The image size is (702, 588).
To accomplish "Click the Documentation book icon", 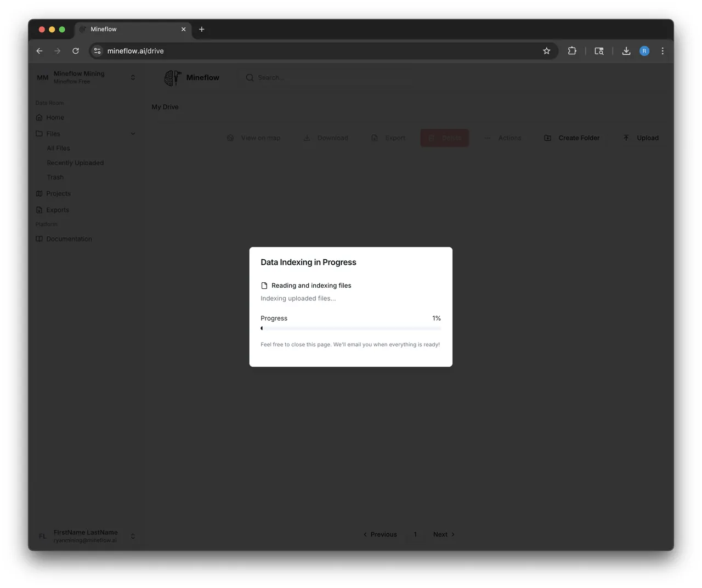I will coord(39,239).
